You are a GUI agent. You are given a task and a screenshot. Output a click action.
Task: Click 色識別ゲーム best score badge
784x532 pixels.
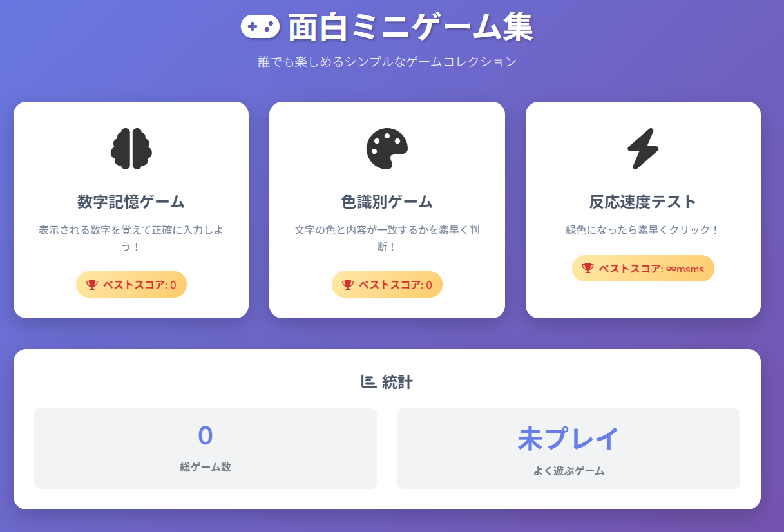(x=387, y=285)
